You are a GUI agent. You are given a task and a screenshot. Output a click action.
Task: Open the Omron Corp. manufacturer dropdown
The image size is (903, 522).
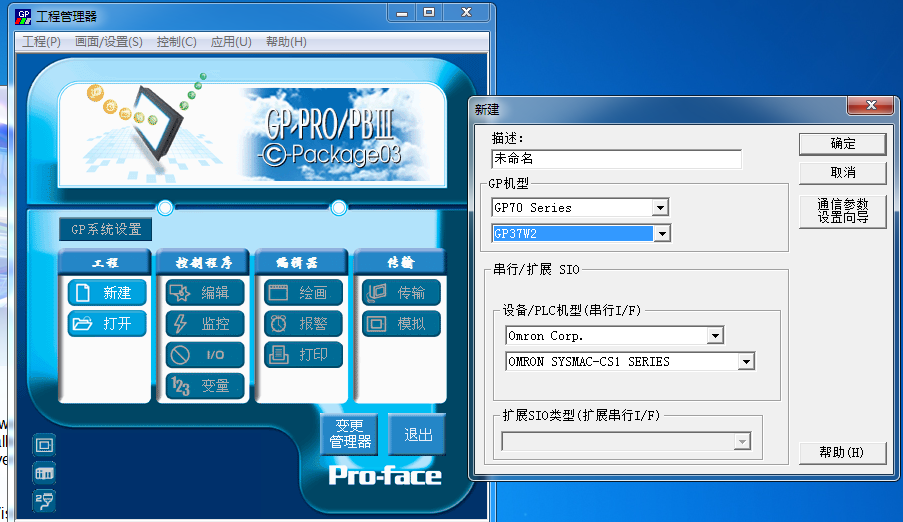714,336
